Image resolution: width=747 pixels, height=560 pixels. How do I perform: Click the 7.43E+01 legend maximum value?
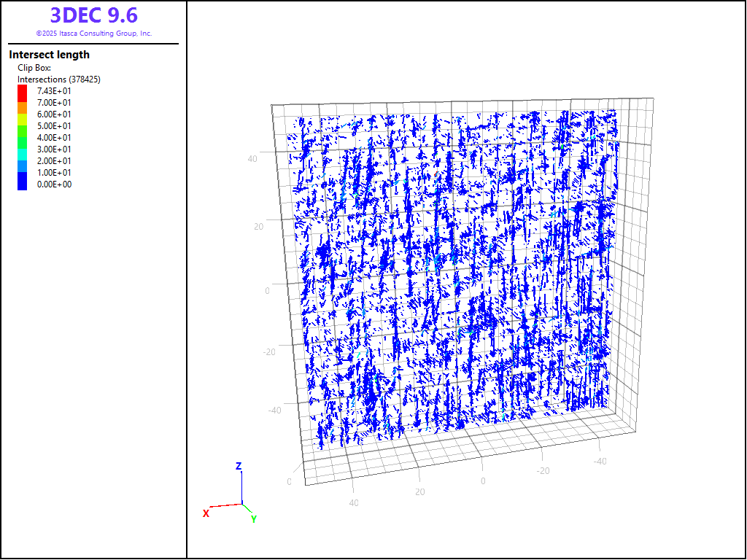[x=54, y=91]
